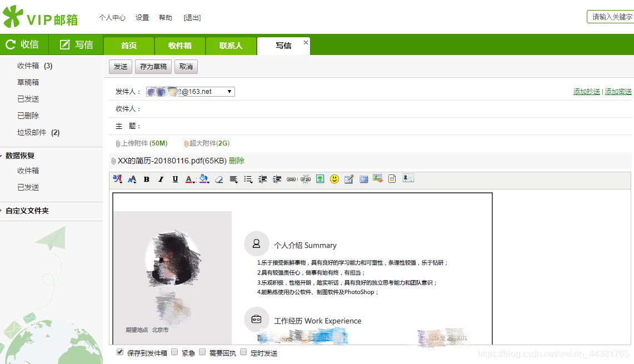This screenshot has height=364, width=634.
Task: Open the font family tool
Action: [x=117, y=179]
